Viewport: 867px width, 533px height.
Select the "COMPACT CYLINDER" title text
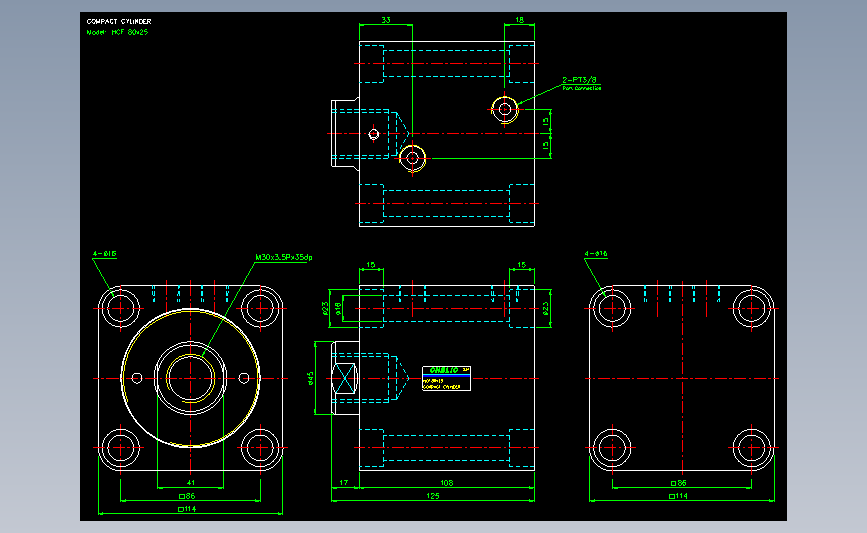click(x=119, y=22)
